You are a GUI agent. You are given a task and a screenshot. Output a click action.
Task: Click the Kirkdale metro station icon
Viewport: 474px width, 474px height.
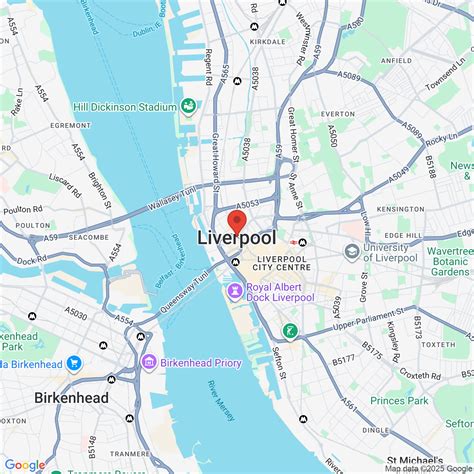(x=254, y=26)
